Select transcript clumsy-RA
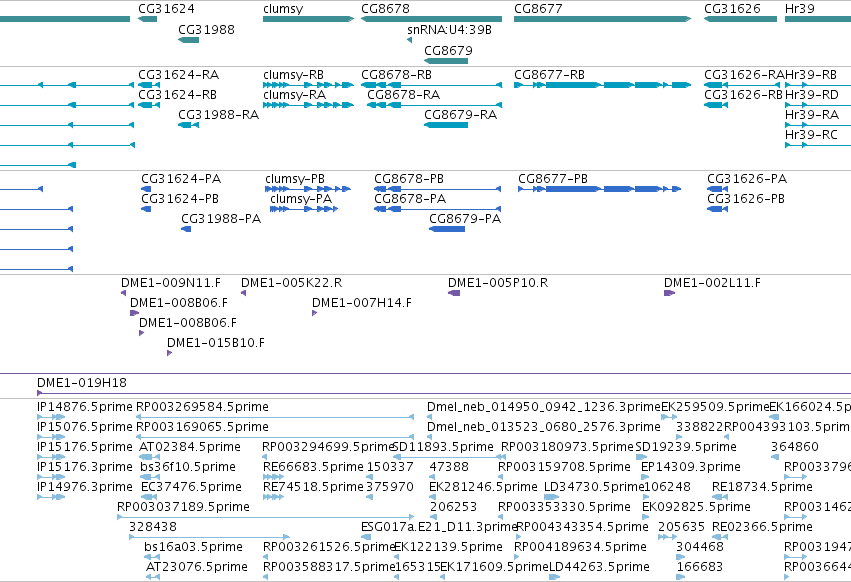This screenshot has width=851, height=582. pyautogui.click(x=308, y=105)
